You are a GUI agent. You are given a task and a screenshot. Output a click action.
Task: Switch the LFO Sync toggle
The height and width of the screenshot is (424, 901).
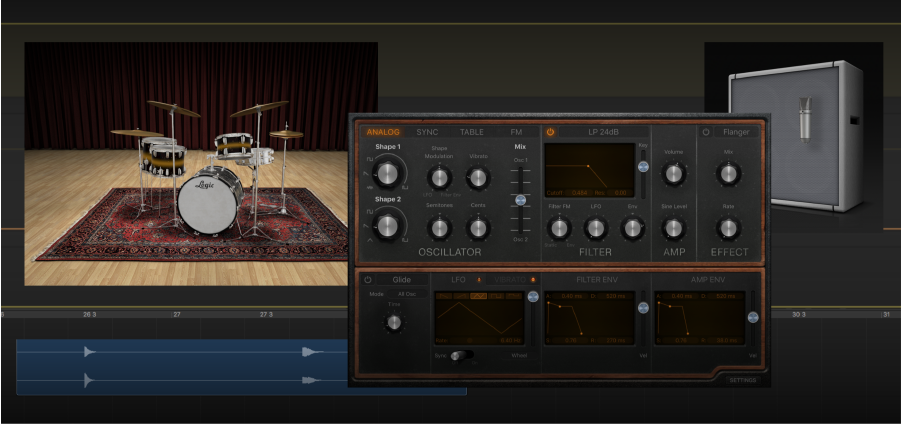tap(460, 355)
